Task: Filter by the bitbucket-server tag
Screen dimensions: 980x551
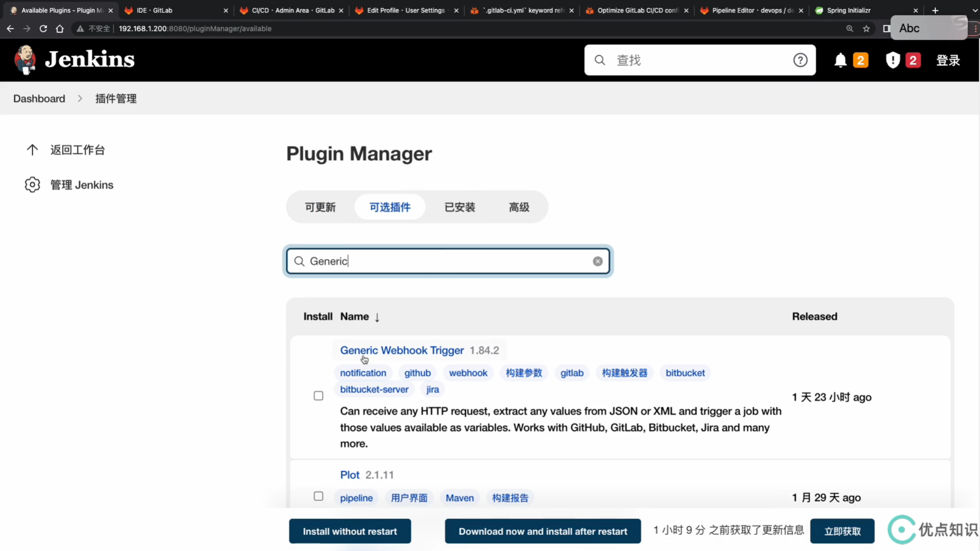Action: 374,389
